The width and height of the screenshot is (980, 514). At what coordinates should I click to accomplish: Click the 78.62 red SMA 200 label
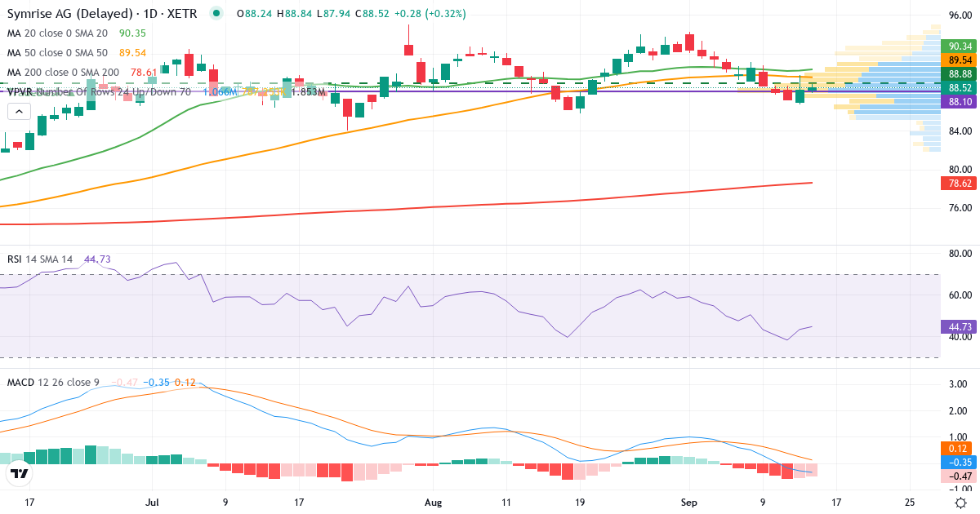959,184
